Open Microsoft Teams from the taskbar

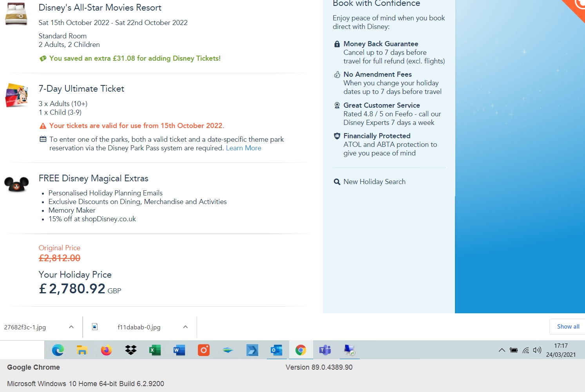325,350
